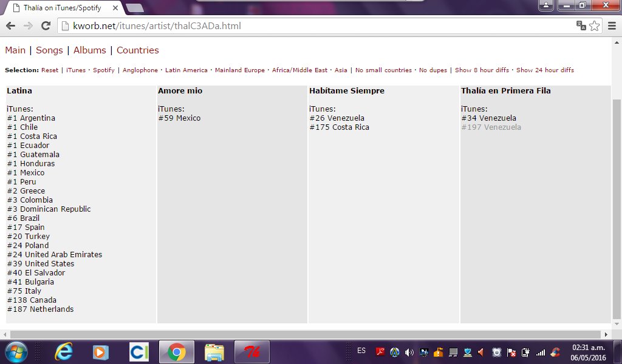
Task: Open the Chrome hamburger menu
Action: (x=612, y=26)
